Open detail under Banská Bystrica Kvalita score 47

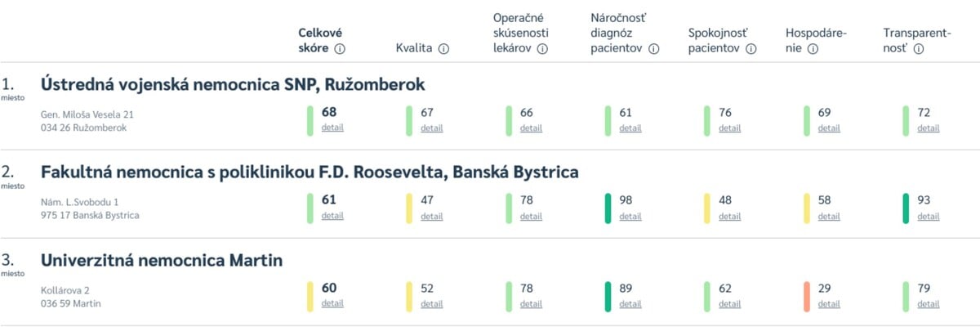point(431,216)
